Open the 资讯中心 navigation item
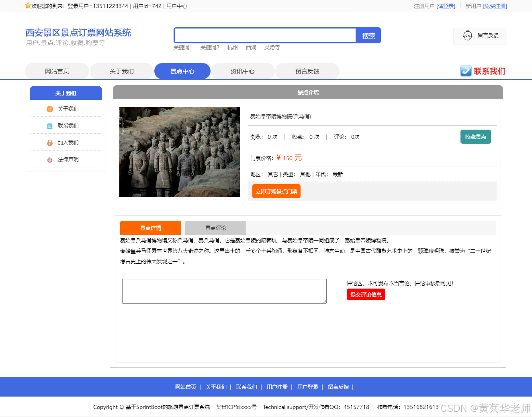Screen dimensions: 532x417 tap(243, 71)
